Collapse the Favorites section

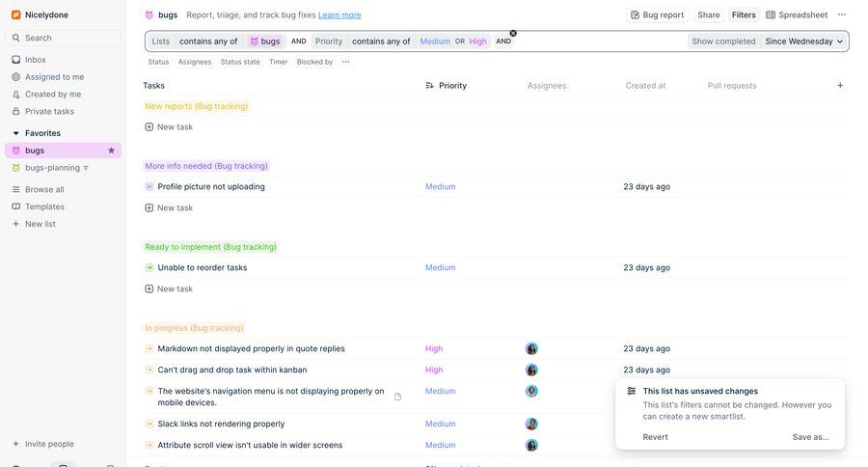16,133
